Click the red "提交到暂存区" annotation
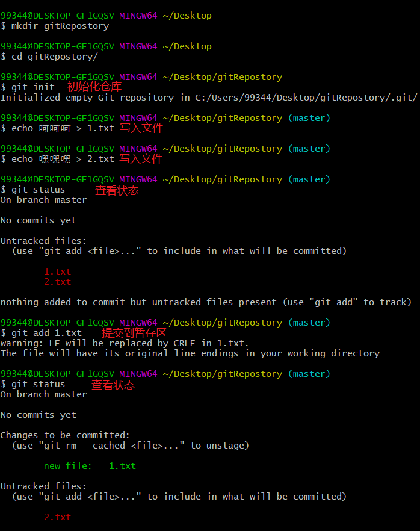The width and height of the screenshot is (420, 531). [x=134, y=333]
